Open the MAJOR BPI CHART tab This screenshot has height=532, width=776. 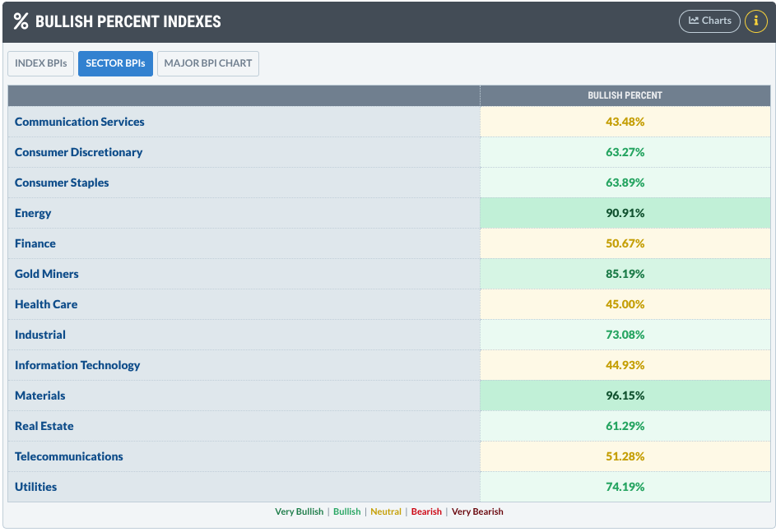208,63
